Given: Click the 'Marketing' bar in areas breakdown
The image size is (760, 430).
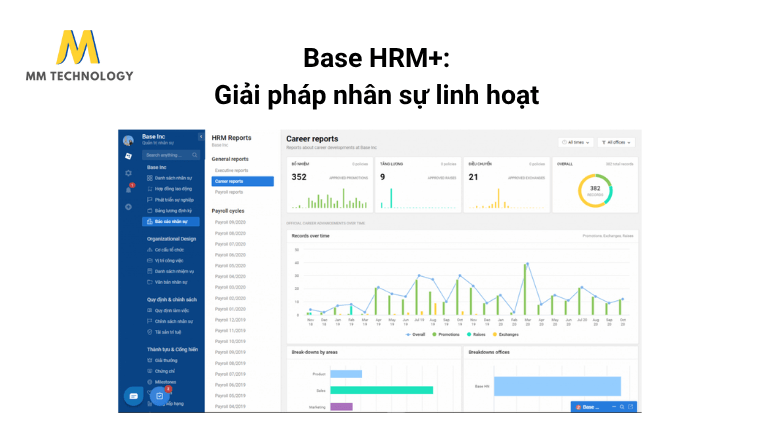Looking at the screenshot, I should 341,406.
